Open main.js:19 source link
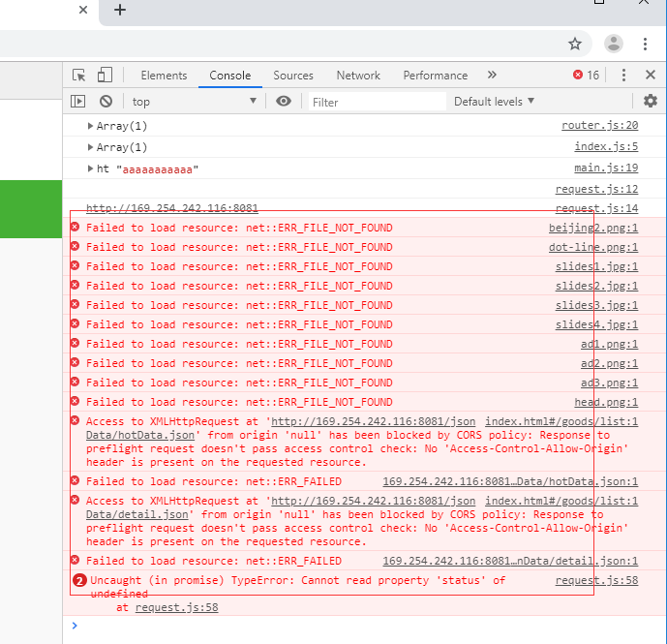 tap(606, 169)
